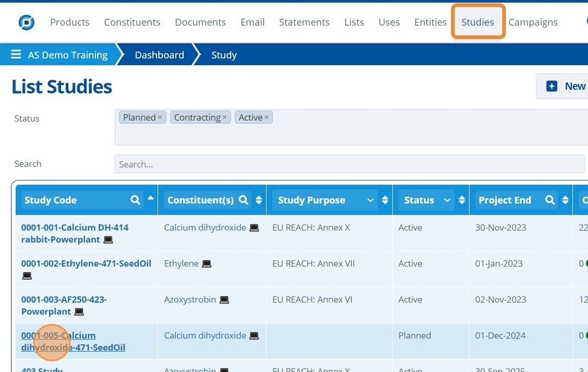The height and width of the screenshot is (372, 588).
Task: Open the Status multi-select filter box
Action: pos(351,127)
